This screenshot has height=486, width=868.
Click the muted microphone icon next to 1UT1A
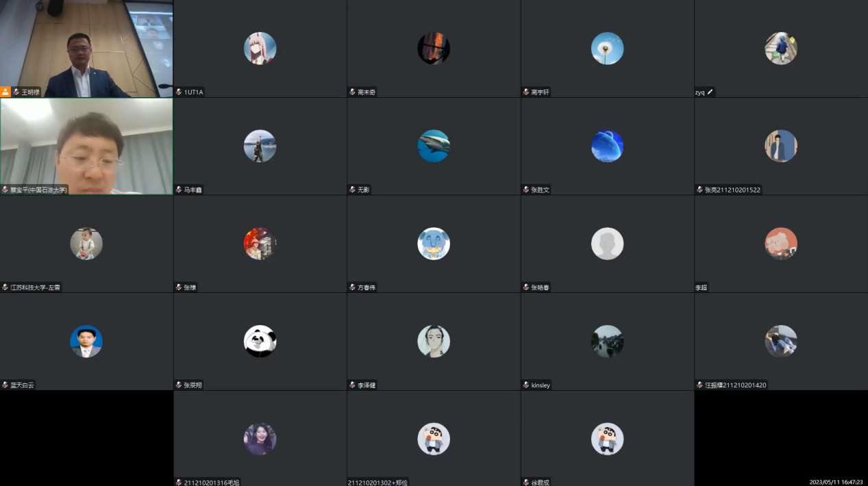coord(179,92)
